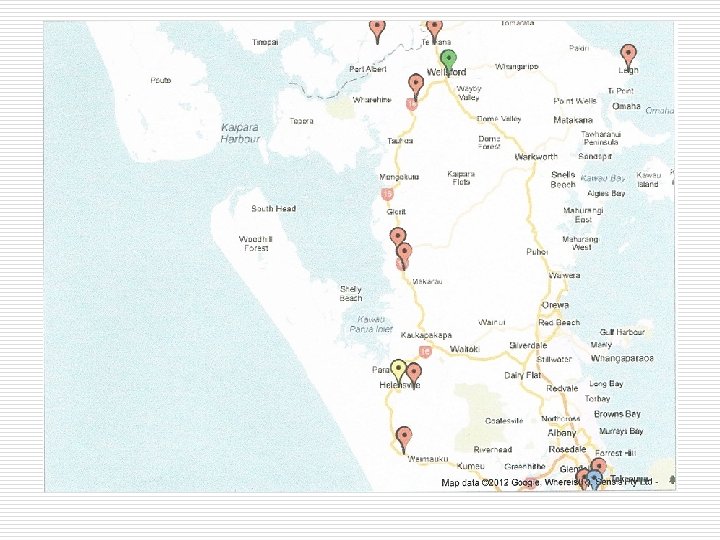Click the Shelly Beach label

pyautogui.click(x=351, y=293)
